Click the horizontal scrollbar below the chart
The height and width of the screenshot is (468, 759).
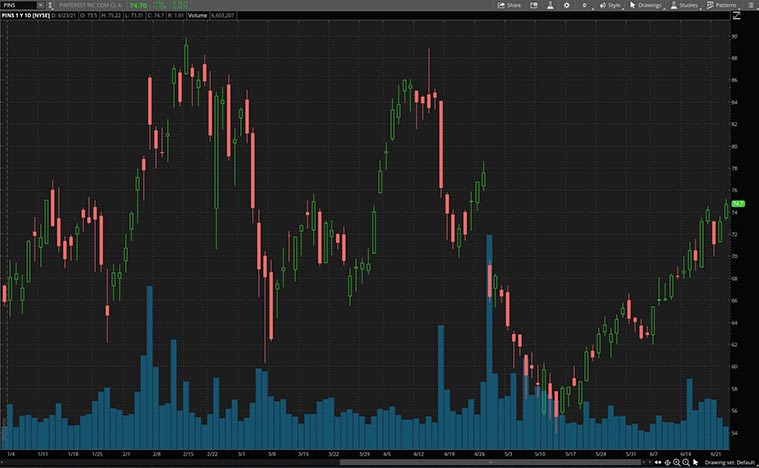[400, 463]
